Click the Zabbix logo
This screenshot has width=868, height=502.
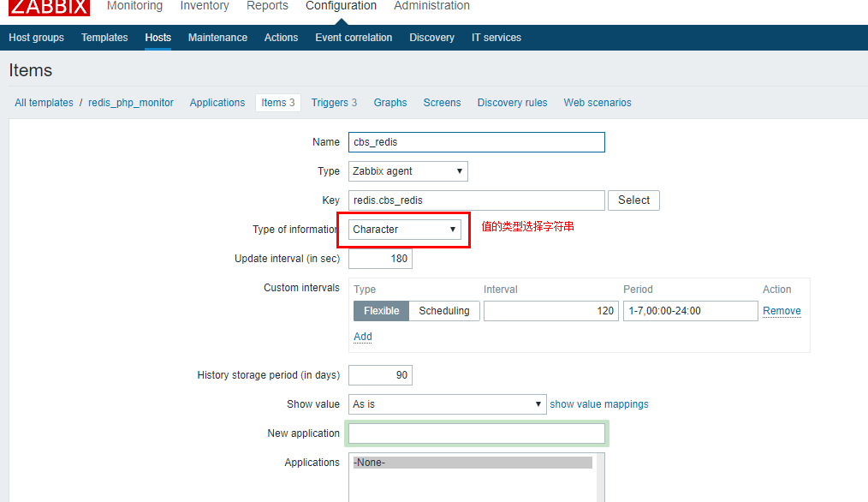click(x=49, y=7)
